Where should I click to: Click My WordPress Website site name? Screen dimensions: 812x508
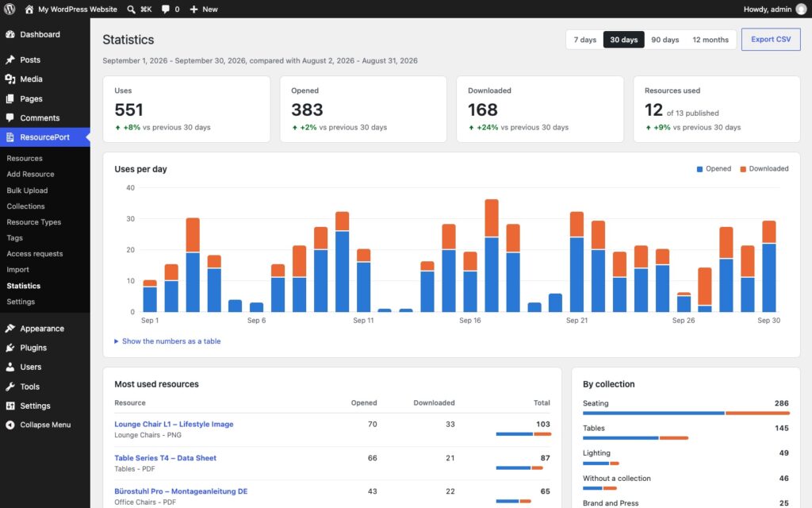[x=77, y=10]
